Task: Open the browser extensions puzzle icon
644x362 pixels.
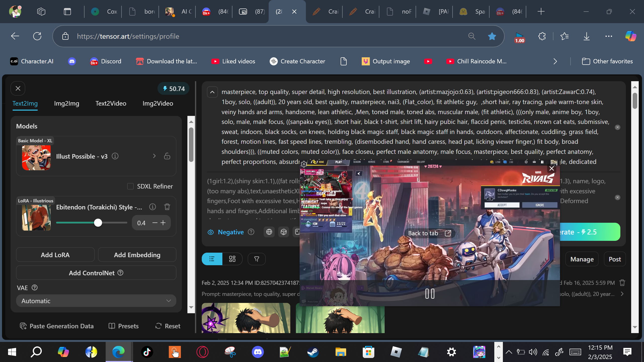Action: 542,36
